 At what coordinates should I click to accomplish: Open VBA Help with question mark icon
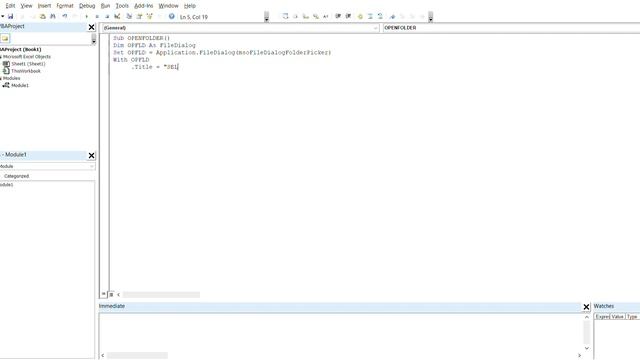[x=171, y=16]
